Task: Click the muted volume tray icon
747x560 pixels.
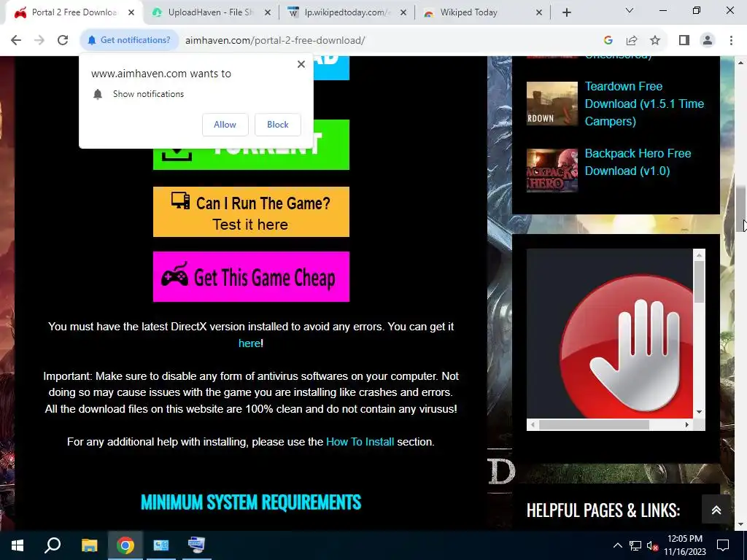Action: click(652, 545)
